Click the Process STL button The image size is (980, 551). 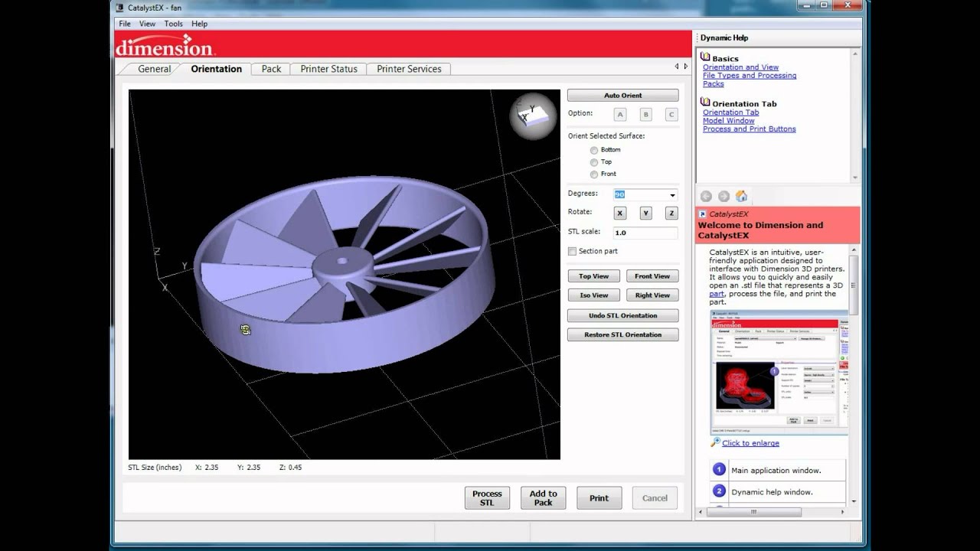[x=487, y=498]
